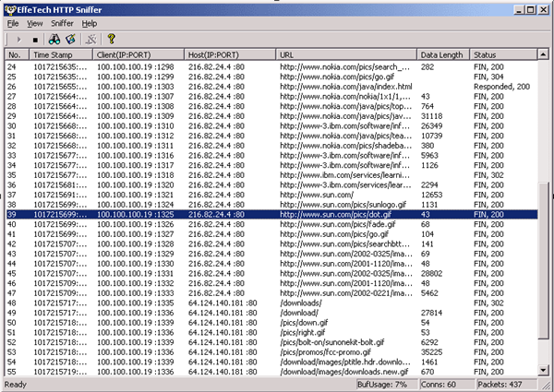Click the EffeTech app icon in title bar
The width and height of the screenshot is (554, 392).
tap(10, 10)
